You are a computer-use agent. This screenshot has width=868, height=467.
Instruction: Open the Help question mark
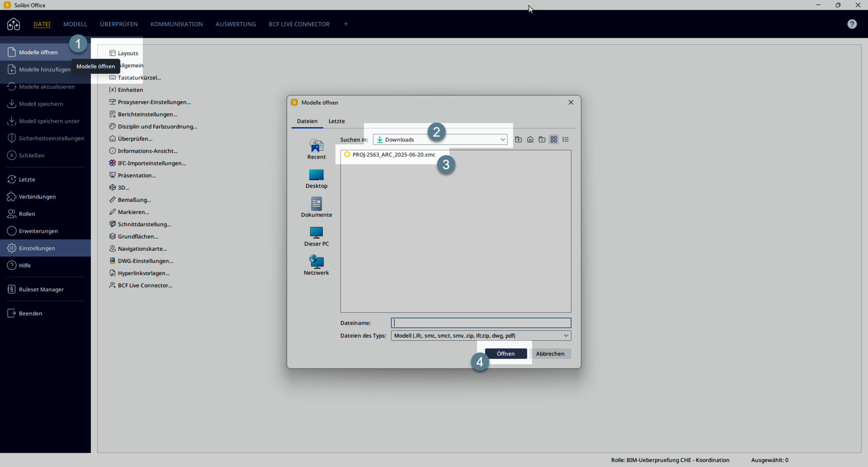tap(852, 24)
